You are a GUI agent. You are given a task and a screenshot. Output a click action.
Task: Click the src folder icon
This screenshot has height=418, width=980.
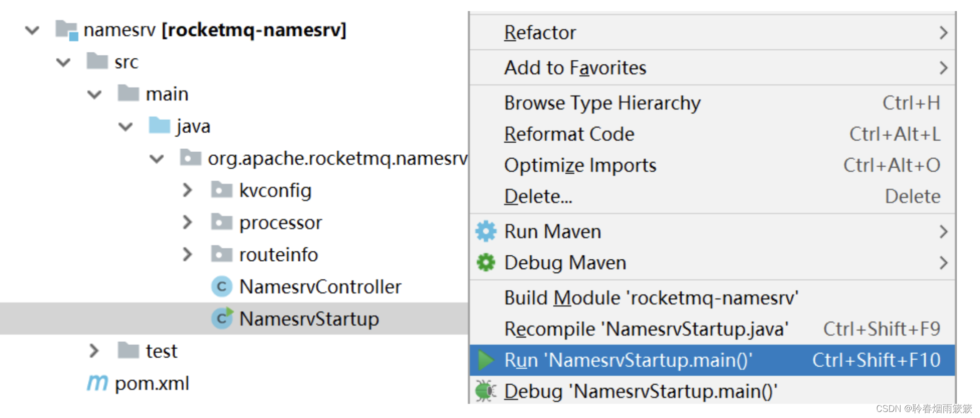click(x=97, y=61)
